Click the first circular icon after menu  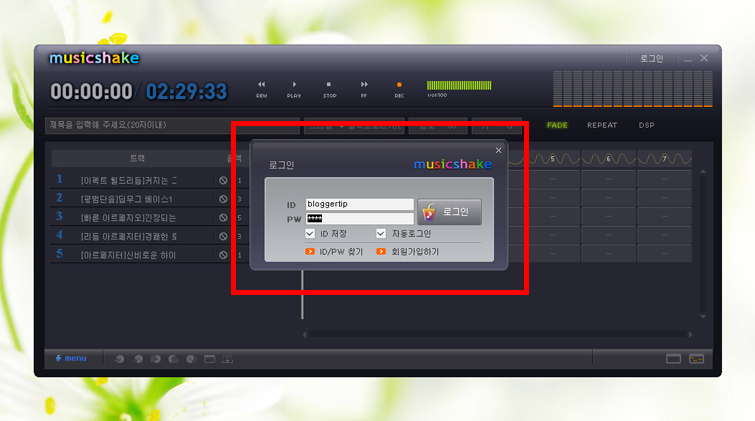119,359
